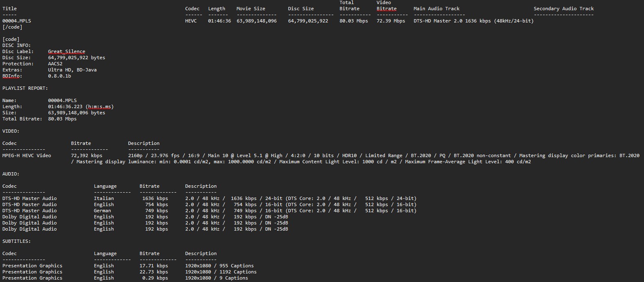Click the DISC INFO: heading
The width and height of the screenshot is (644, 282).
(16, 45)
